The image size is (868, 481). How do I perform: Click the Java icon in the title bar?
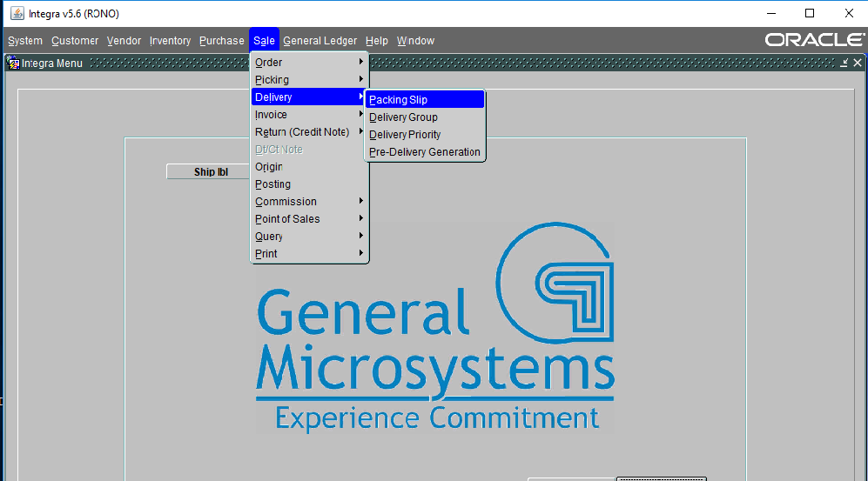click(17, 13)
